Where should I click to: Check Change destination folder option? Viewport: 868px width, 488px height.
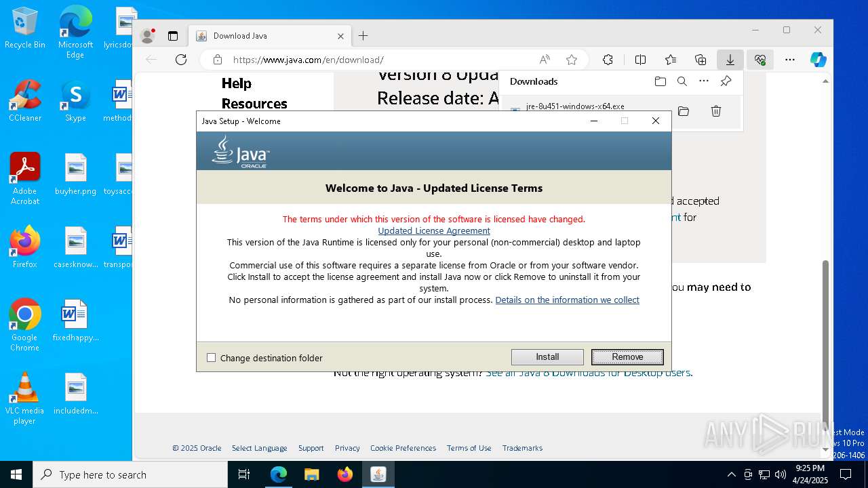click(264, 358)
